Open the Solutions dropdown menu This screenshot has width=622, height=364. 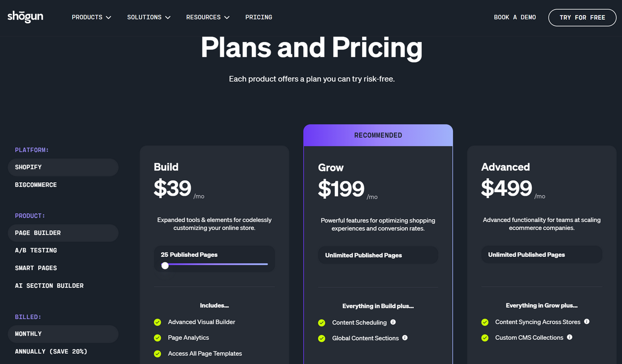click(x=148, y=17)
